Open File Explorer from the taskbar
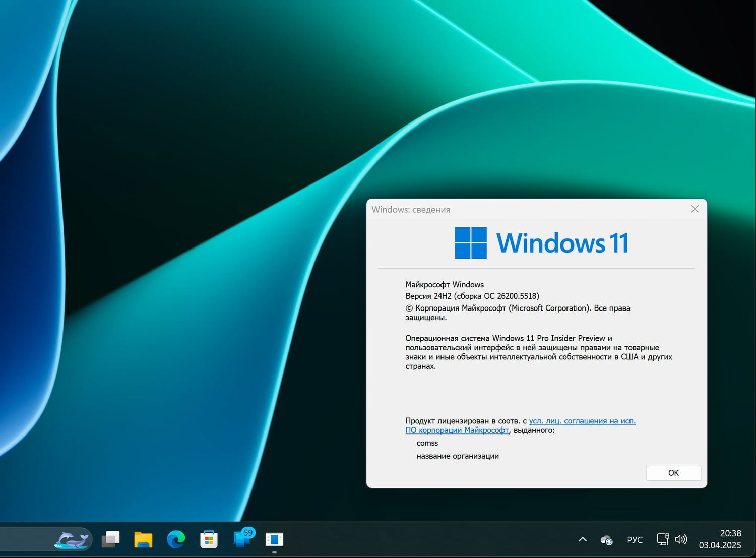This screenshot has height=558, width=756. click(143, 539)
